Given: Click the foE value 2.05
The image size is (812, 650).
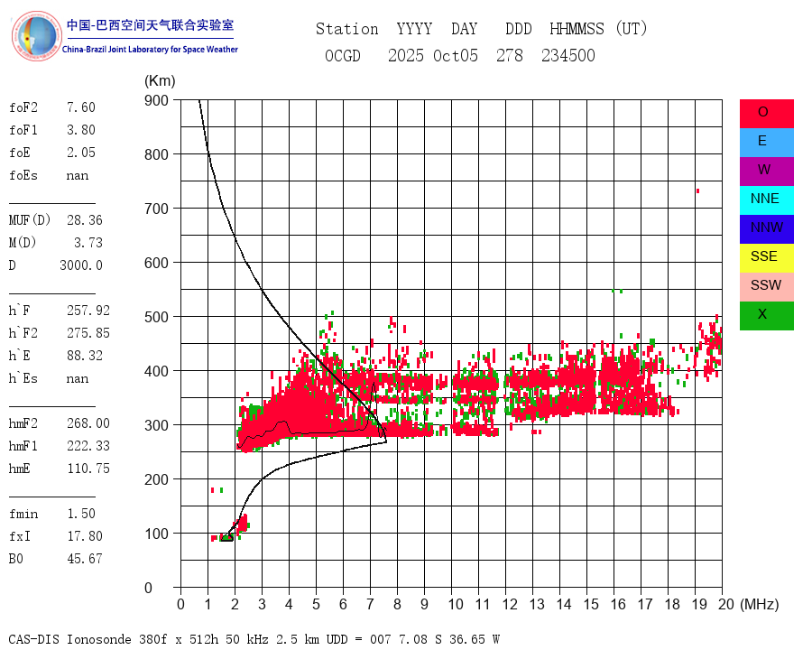Looking at the screenshot, I should (81, 153).
